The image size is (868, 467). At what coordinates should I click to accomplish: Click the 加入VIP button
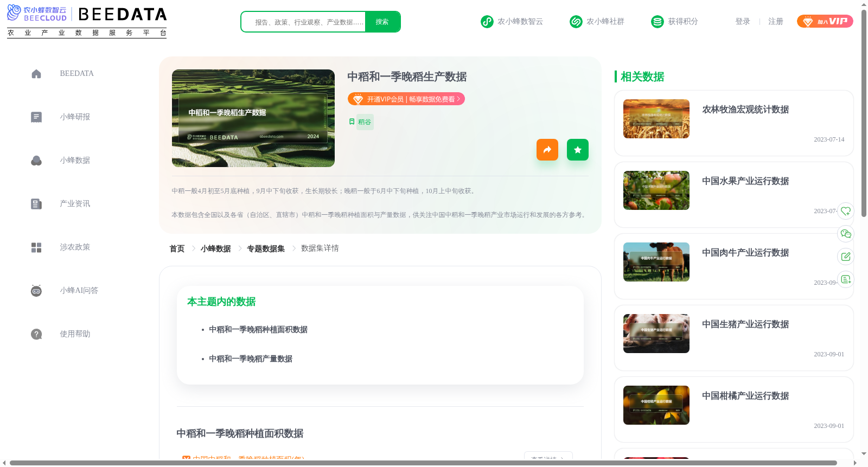tap(825, 21)
